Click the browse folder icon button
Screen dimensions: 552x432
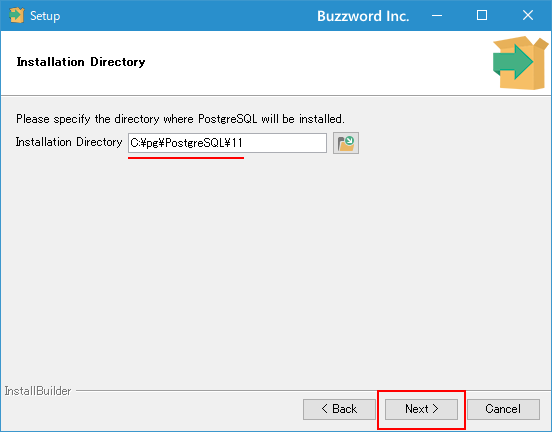click(x=346, y=143)
